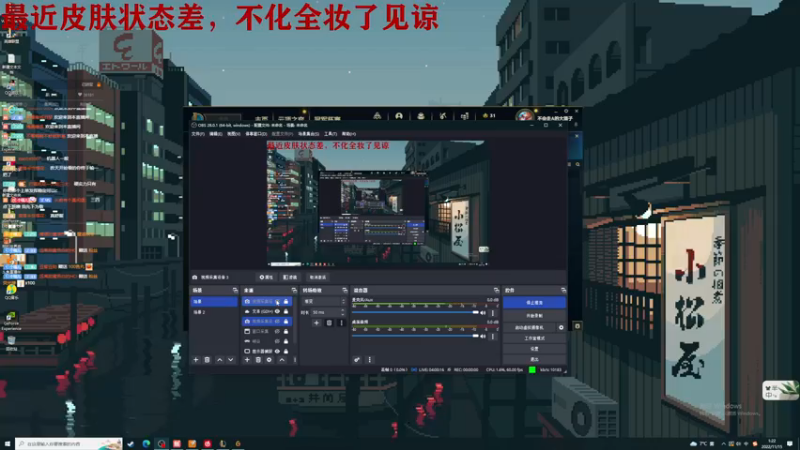
Task: Open OBS 设置 from controls panel
Action: [x=534, y=349]
